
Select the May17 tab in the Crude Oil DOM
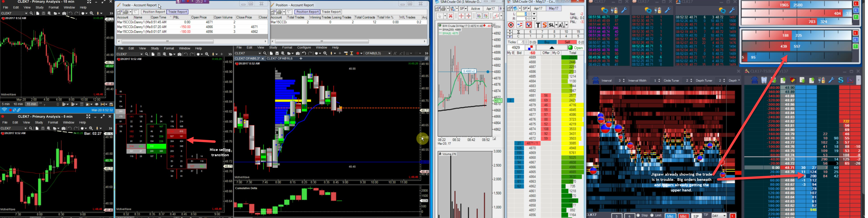(554, 9)
